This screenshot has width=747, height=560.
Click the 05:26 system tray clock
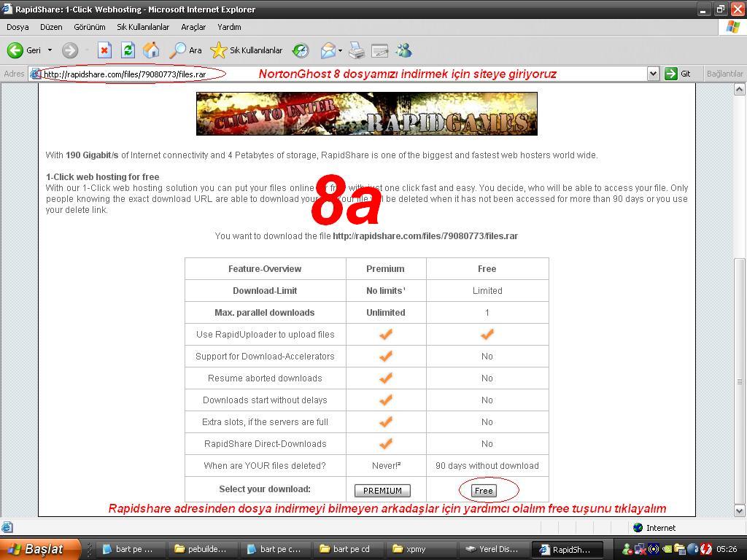pos(727,549)
